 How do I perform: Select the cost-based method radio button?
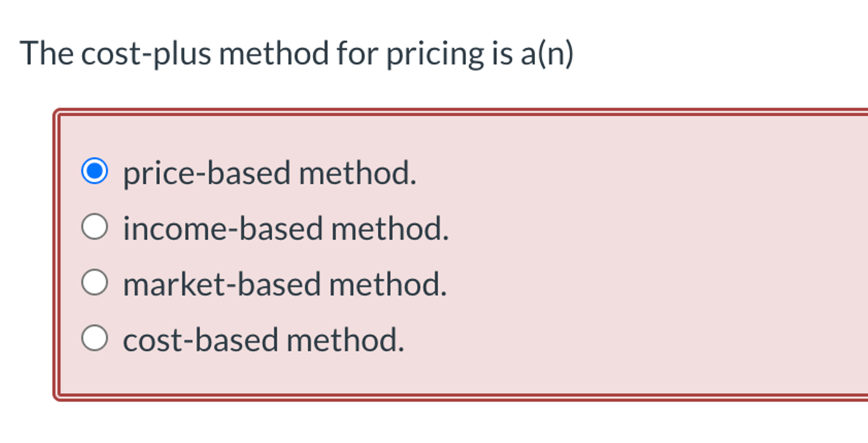point(94,339)
